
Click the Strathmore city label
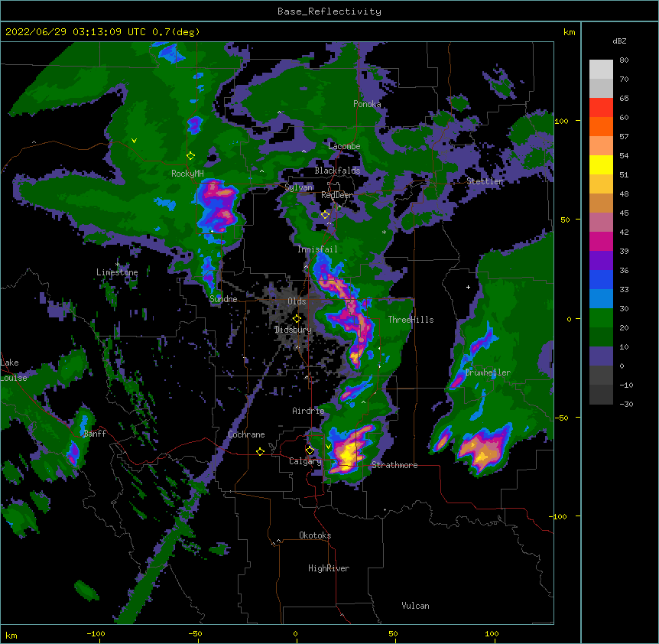394,465
